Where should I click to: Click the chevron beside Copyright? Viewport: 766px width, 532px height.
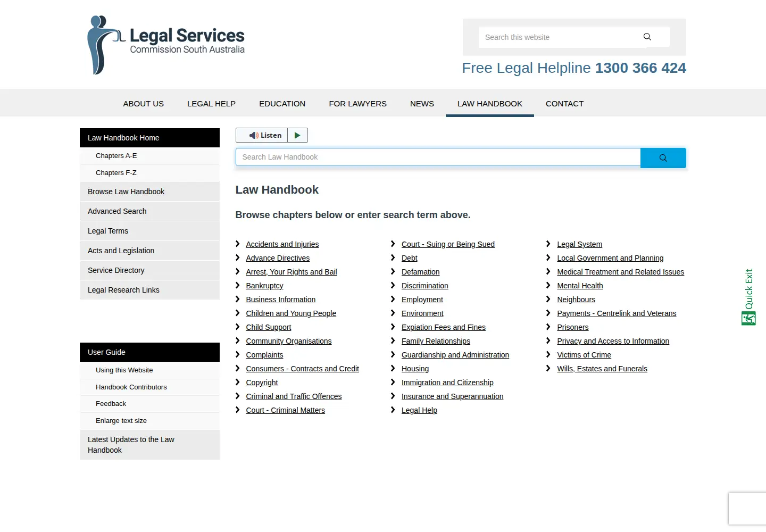[238, 382]
